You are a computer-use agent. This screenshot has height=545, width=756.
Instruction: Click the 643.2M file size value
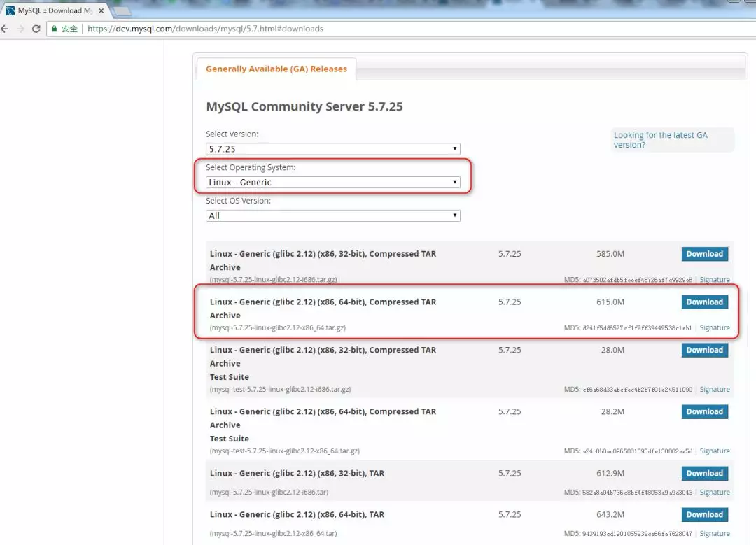coord(610,515)
